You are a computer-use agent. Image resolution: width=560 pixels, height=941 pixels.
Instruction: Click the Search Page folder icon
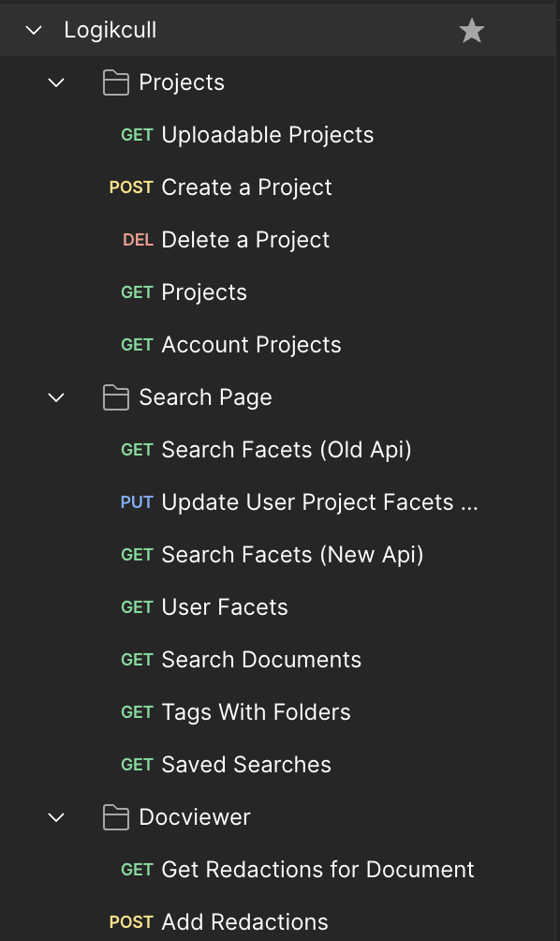tap(116, 397)
